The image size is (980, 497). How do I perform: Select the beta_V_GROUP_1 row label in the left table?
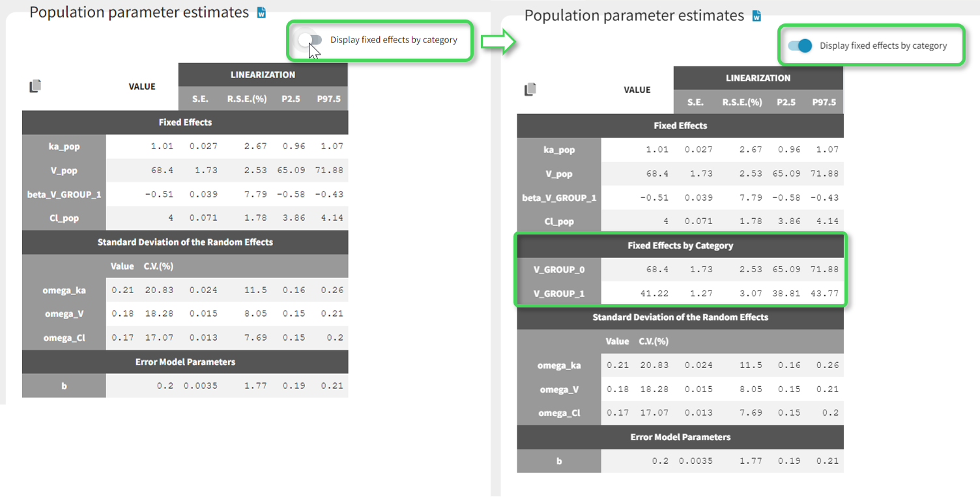(64, 194)
